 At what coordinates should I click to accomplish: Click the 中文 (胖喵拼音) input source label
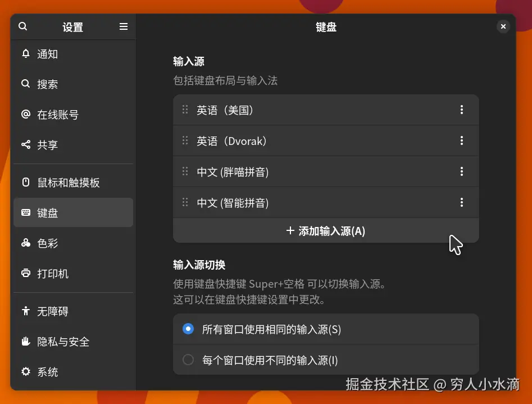pyautogui.click(x=233, y=172)
